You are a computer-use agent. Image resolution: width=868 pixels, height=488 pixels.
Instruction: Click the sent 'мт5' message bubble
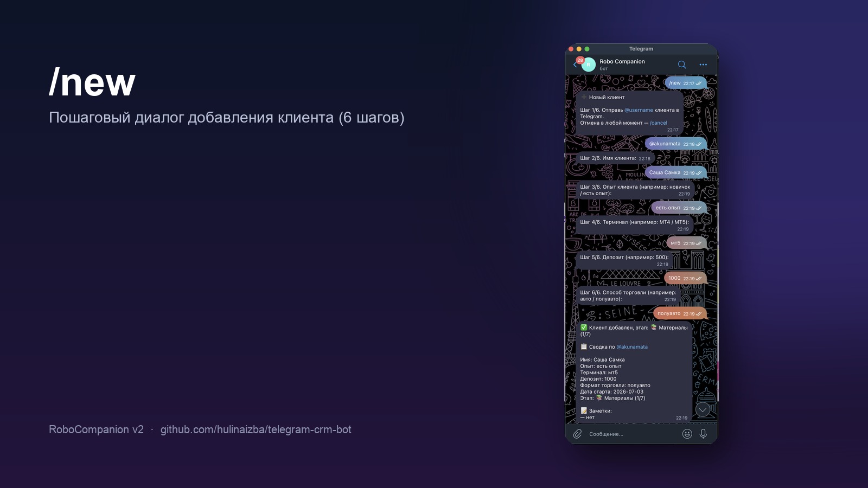(687, 243)
